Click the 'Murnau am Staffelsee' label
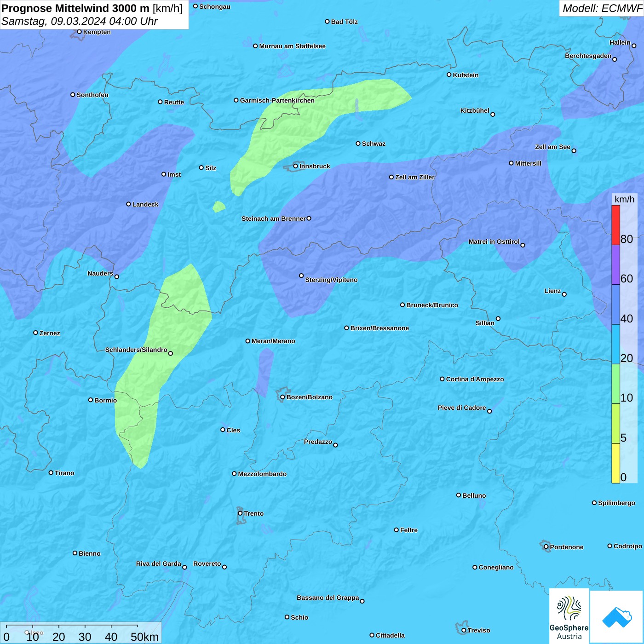The width and height of the screenshot is (644, 644). pyautogui.click(x=293, y=46)
